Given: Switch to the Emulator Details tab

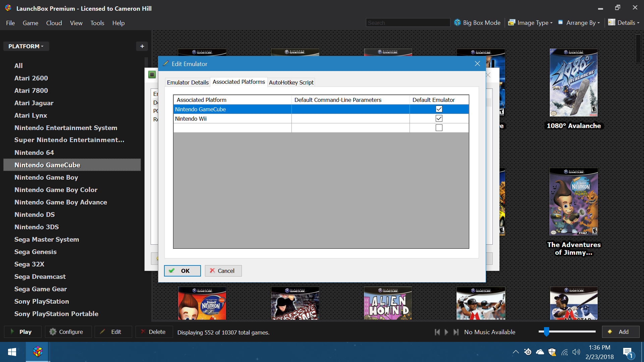Looking at the screenshot, I should point(188,82).
